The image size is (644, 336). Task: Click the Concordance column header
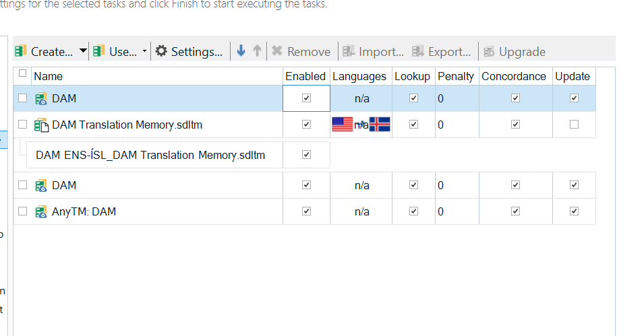514,76
